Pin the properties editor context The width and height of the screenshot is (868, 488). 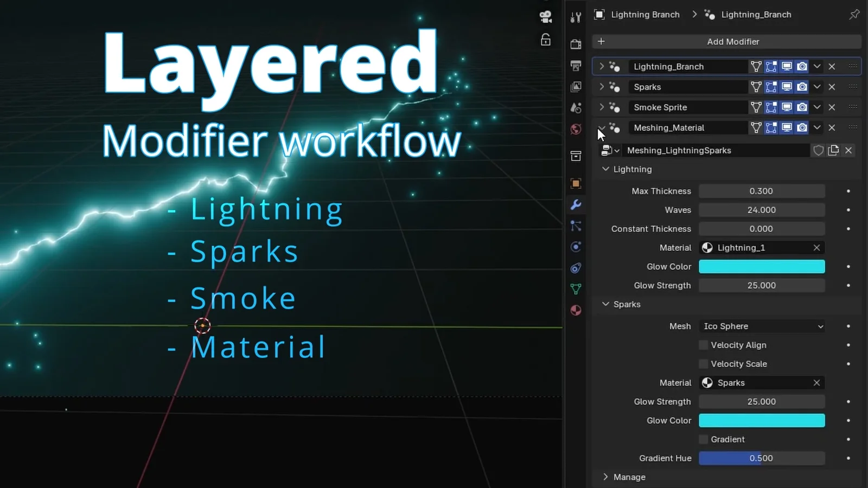854,15
